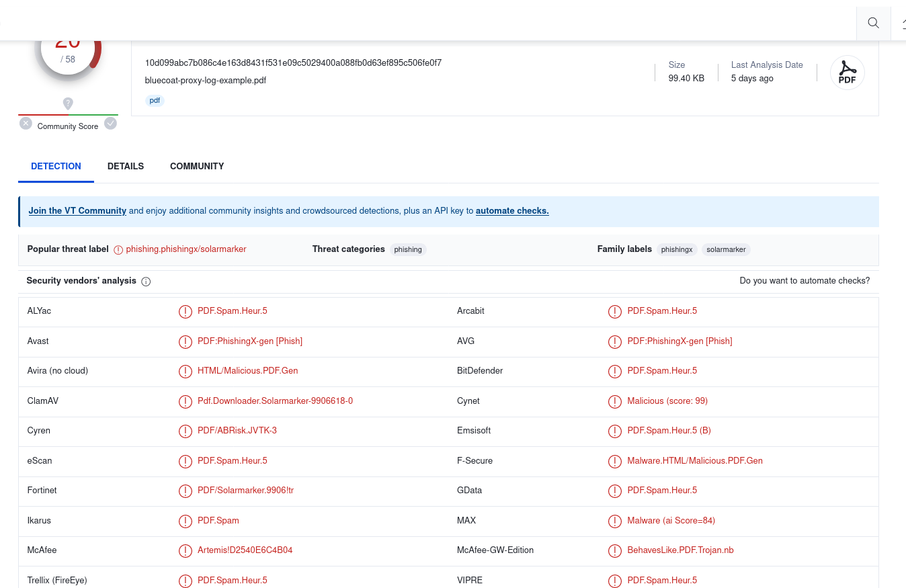Viewport: 906px width, 588px height.
Task: Click the BitDefender detection alert icon
Action: pos(614,371)
